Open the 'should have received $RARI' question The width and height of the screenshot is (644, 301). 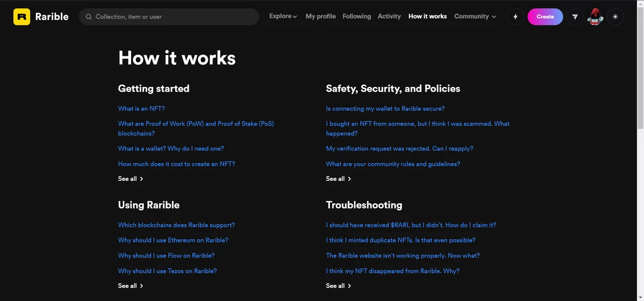[x=411, y=225]
